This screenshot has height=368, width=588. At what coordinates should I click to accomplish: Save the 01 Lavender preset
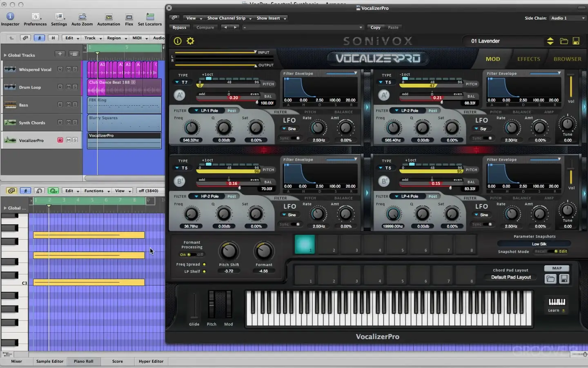(577, 41)
